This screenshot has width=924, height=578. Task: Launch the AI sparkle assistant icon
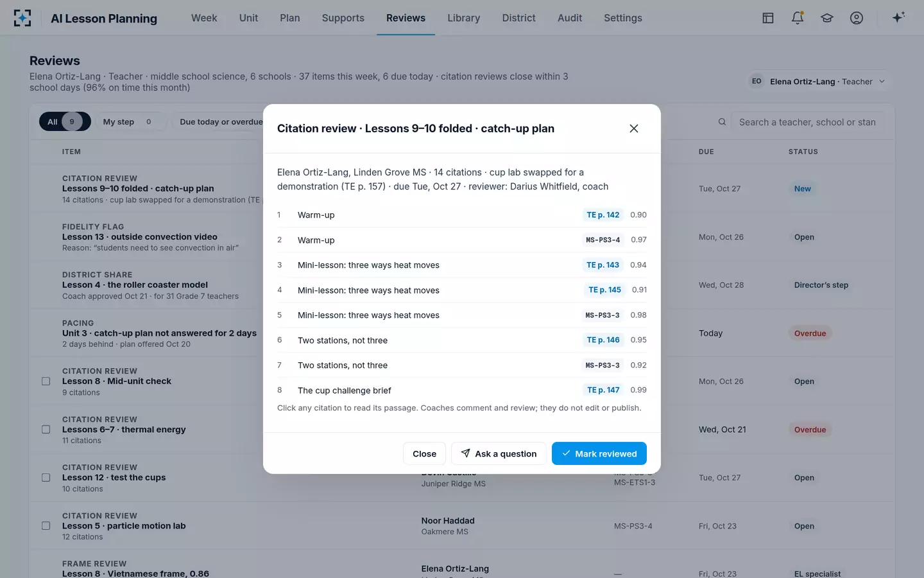tap(898, 17)
